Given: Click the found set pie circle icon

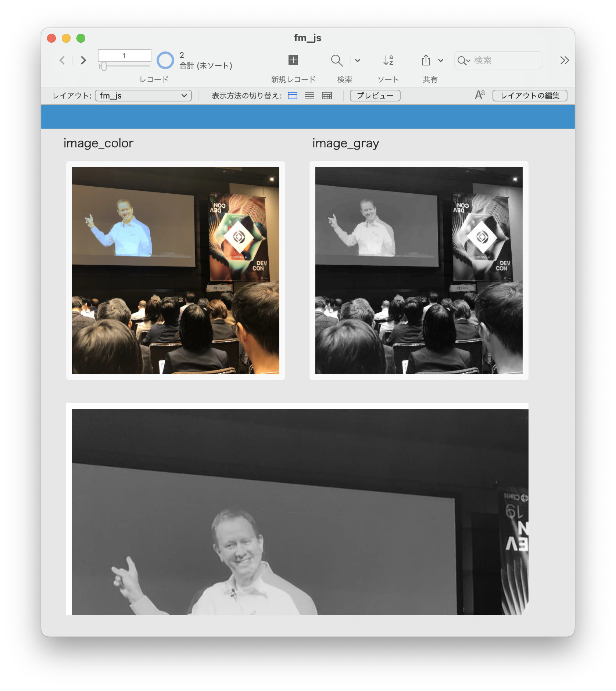Looking at the screenshot, I should point(165,60).
